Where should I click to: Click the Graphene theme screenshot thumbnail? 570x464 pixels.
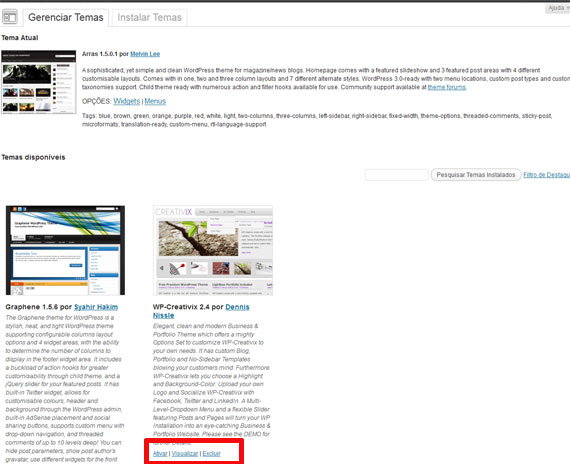65,250
